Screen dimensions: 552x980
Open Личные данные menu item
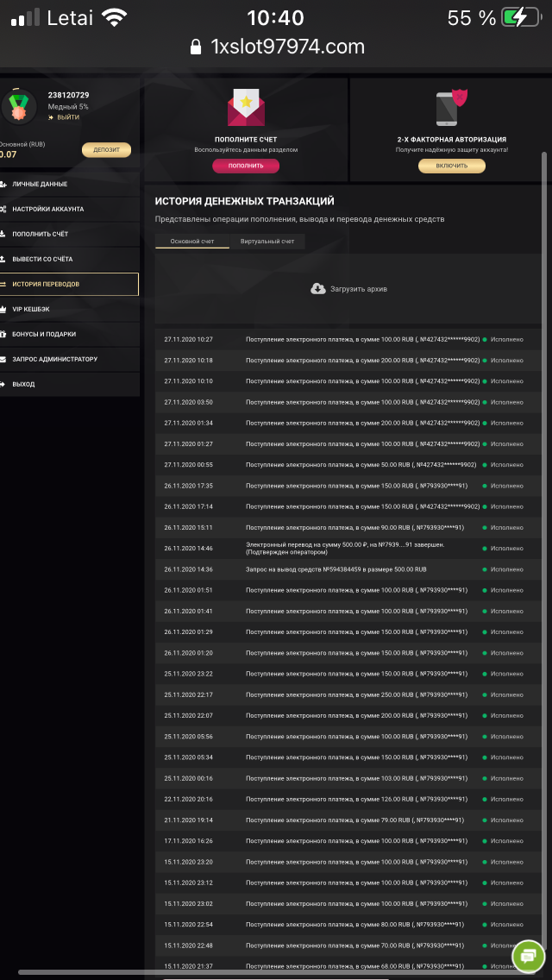(x=40, y=184)
